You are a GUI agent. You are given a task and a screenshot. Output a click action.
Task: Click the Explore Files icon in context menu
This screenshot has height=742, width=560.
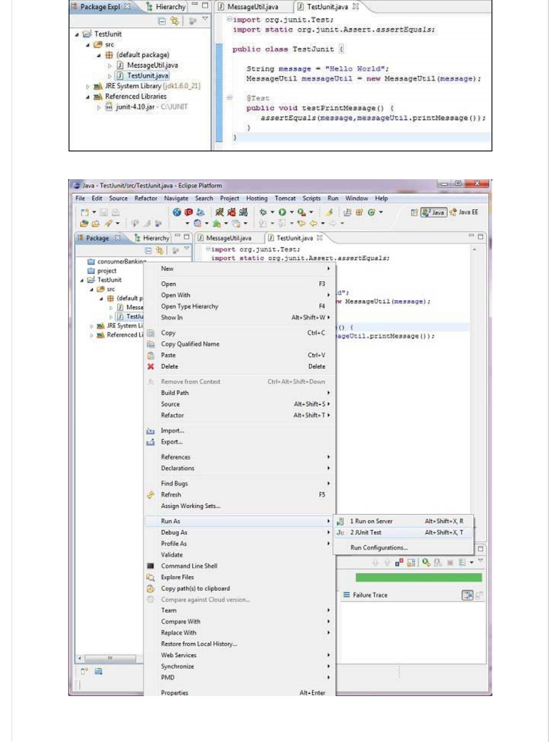[150, 577]
